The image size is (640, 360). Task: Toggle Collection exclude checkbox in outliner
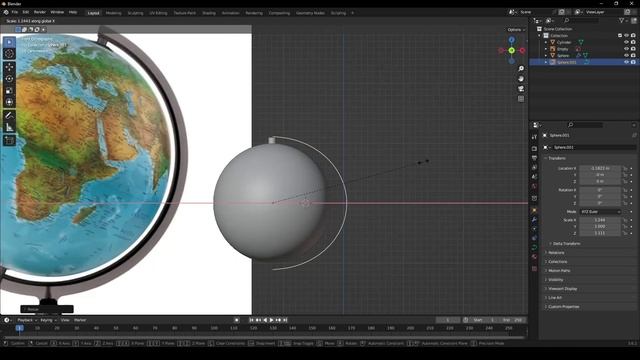[x=620, y=36]
